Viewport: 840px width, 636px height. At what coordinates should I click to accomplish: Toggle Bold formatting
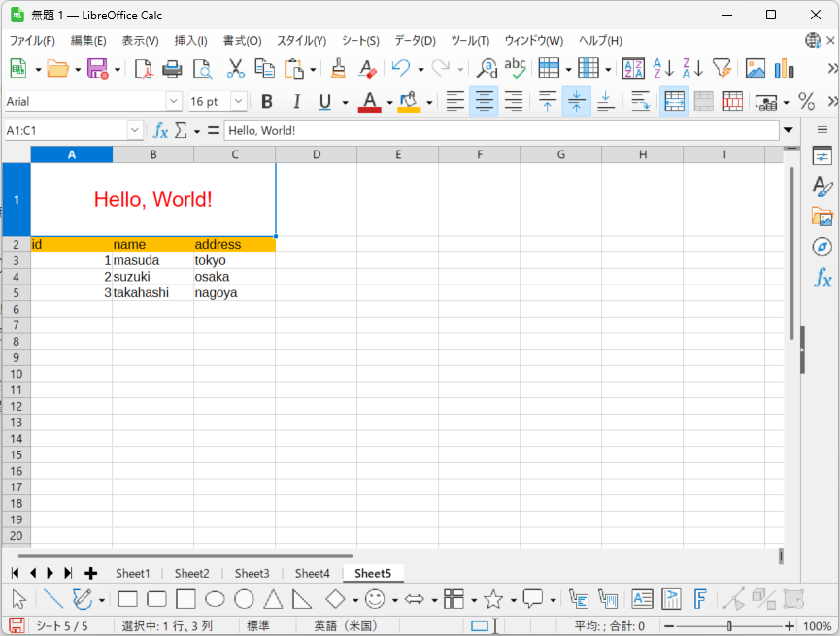[267, 101]
